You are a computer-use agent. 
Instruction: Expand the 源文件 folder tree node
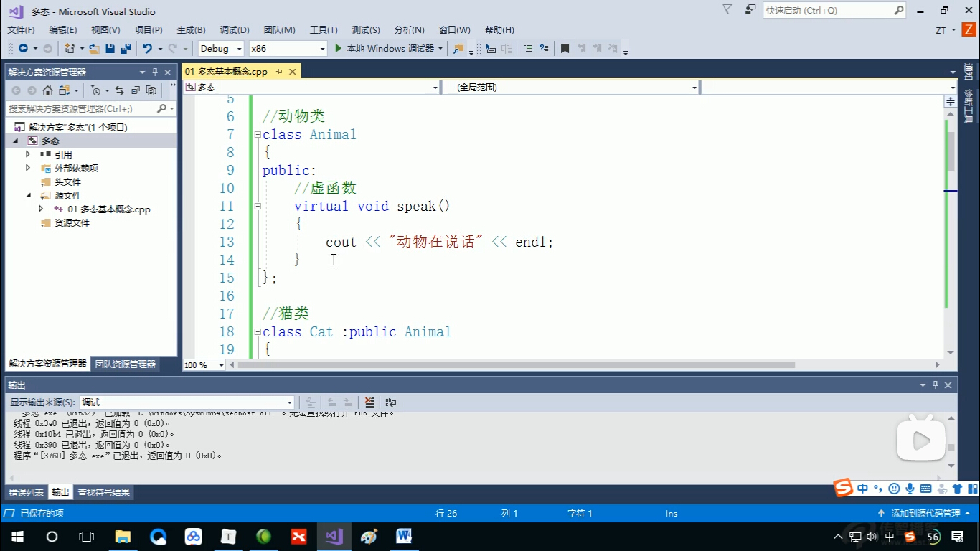29,195
